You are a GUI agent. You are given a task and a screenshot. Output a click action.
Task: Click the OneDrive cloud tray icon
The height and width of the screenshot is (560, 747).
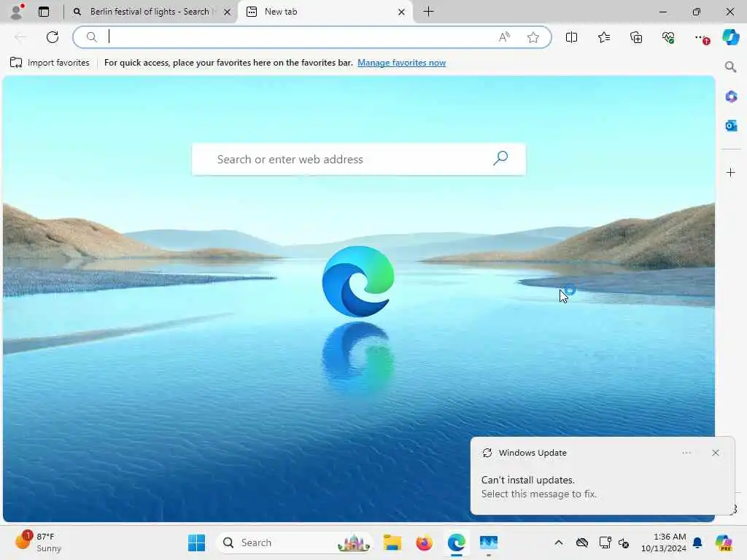[581, 542]
